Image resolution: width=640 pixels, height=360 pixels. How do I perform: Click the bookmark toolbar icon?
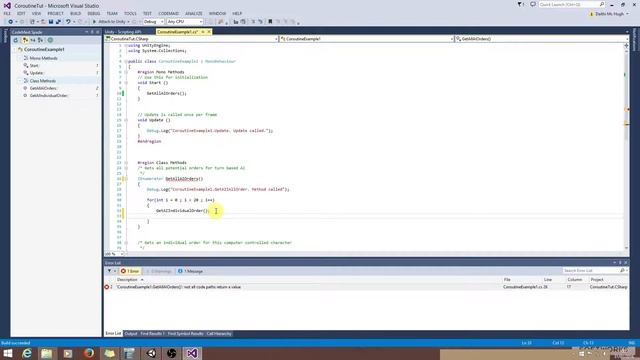[270, 22]
